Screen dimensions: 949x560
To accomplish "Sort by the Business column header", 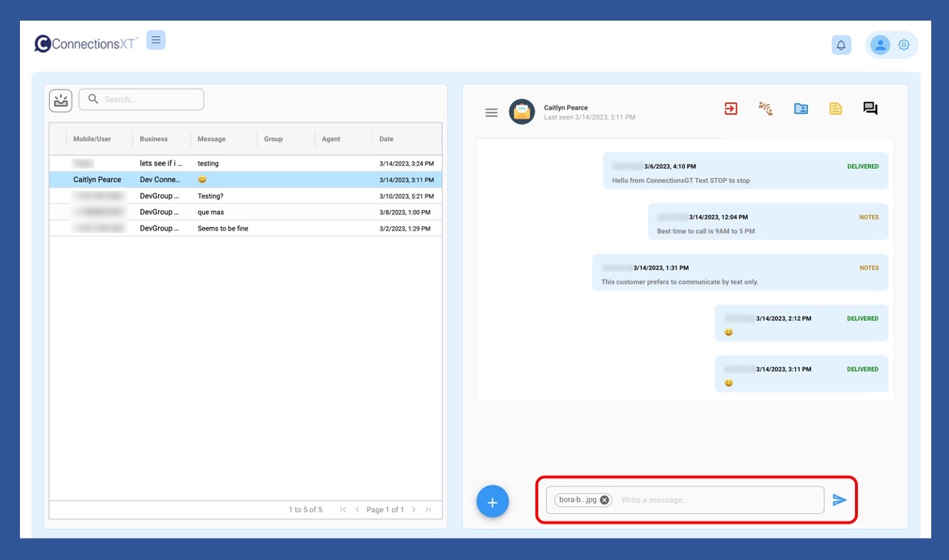I will pos(154,139).
